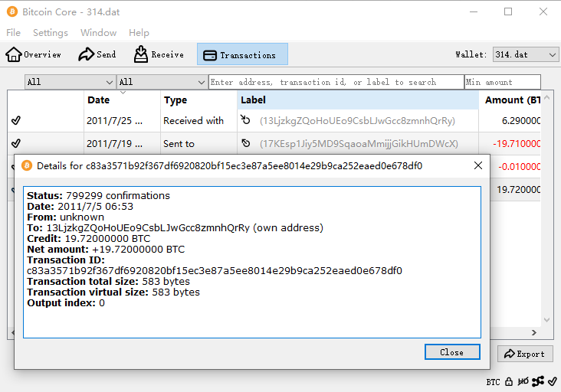Viewport: 561px width, 392px height.
Task: Click the network connections icon
Action: coord(538,381)
